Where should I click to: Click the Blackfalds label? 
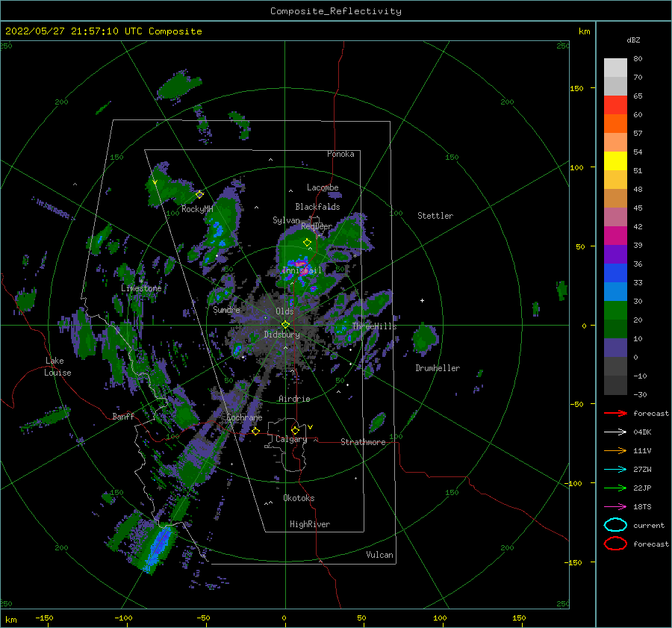(x=317, y=207)
